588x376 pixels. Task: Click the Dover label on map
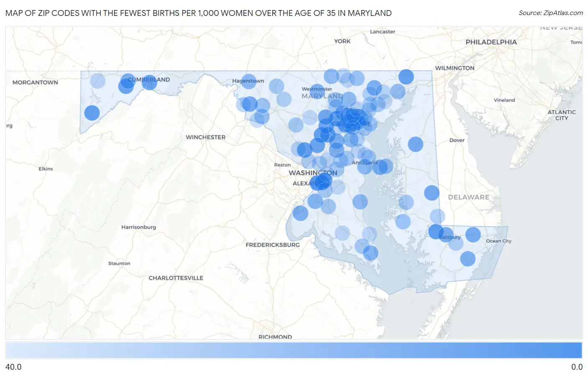[457, 141]
